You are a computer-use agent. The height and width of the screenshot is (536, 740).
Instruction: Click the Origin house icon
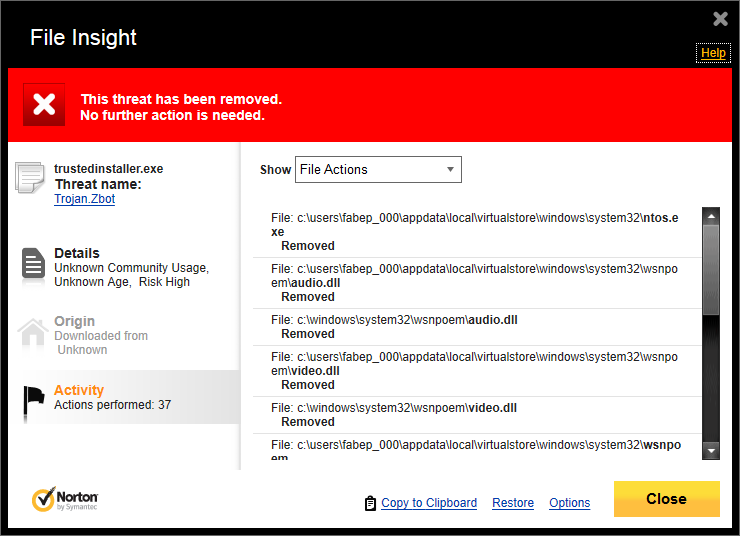coord(33,334)
